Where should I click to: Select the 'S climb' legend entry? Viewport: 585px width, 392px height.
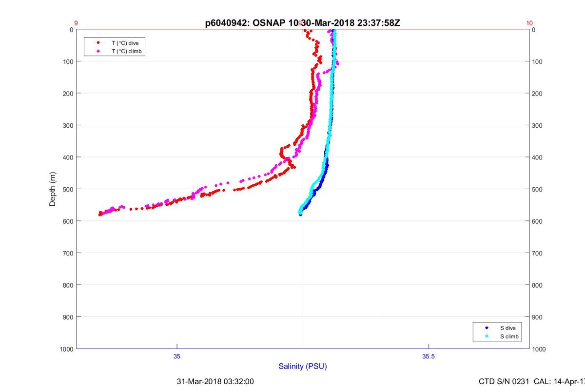[x=509, y=336]
